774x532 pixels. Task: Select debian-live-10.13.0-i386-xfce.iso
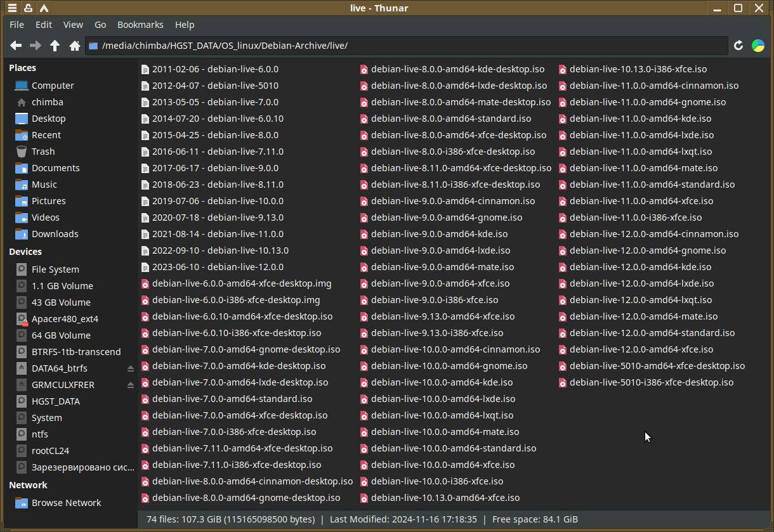633,69
